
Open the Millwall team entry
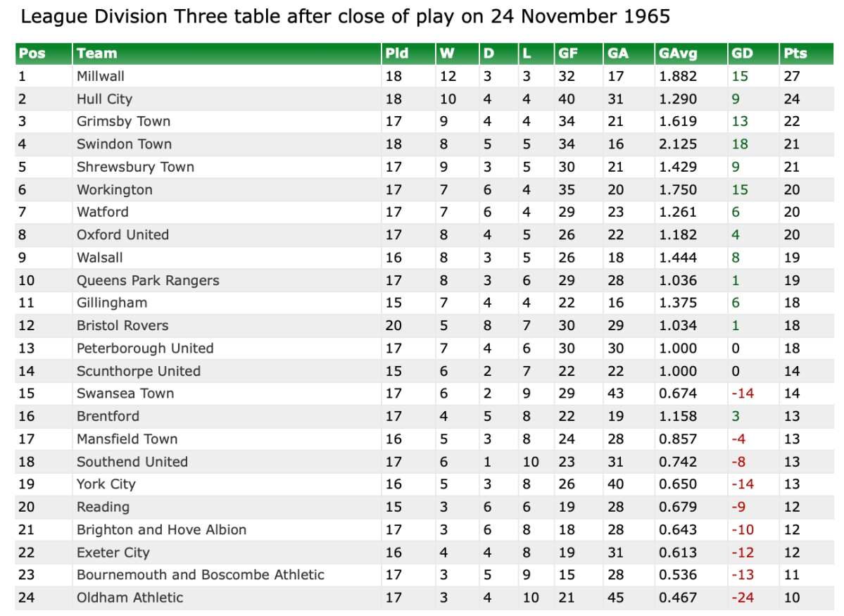(x=101, y=76)
